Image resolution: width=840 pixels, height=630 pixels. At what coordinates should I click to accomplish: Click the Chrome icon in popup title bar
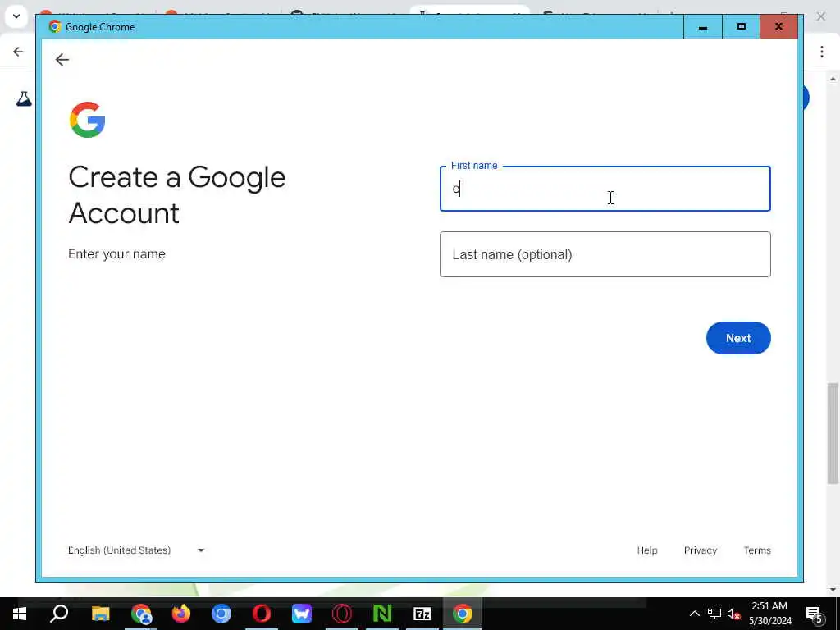[x=54, y=26]
